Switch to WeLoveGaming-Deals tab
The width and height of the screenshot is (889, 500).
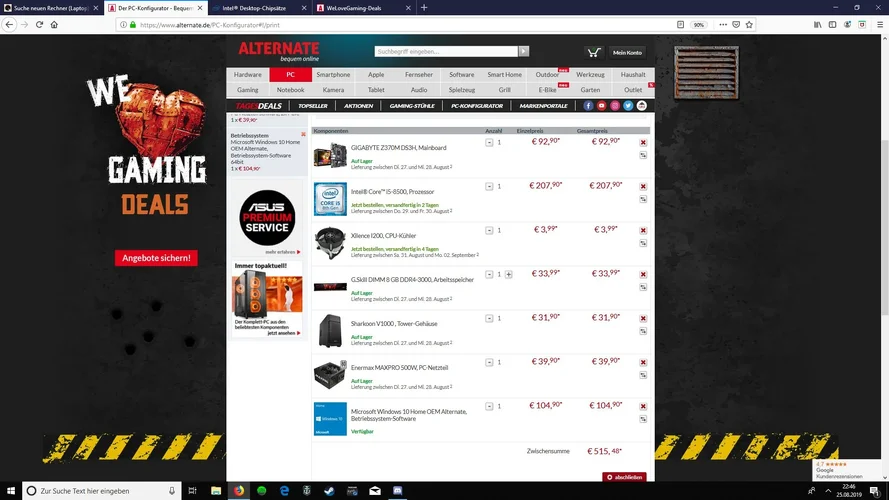pyautogui.click(x=363, y=8)
